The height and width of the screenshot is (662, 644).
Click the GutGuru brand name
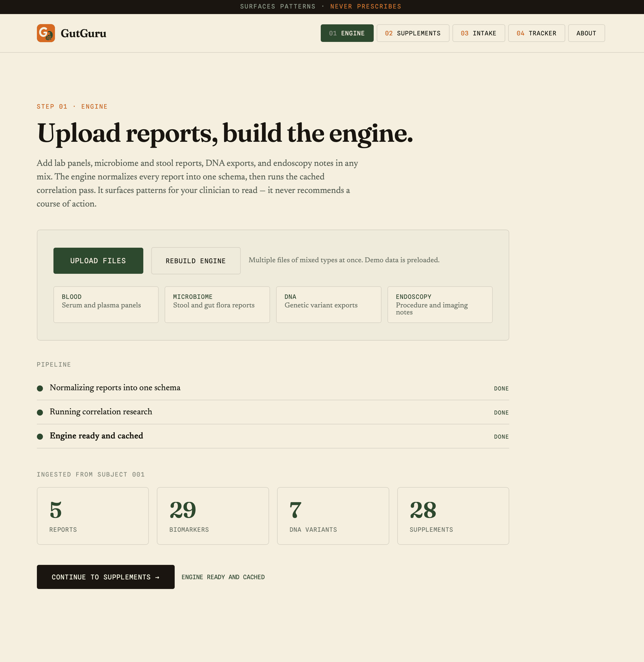(x=83, y=33)
